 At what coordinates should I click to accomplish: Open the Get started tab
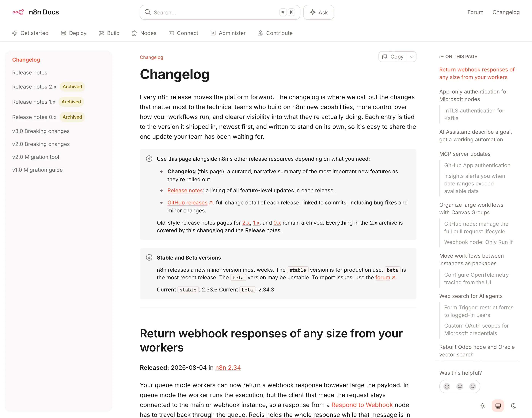[30, 33]
